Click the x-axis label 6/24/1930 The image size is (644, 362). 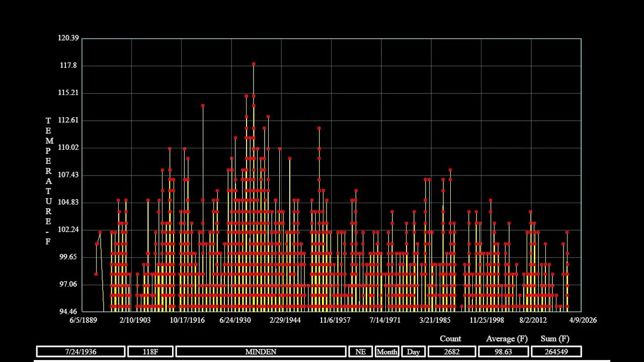(x=236, y=320)
